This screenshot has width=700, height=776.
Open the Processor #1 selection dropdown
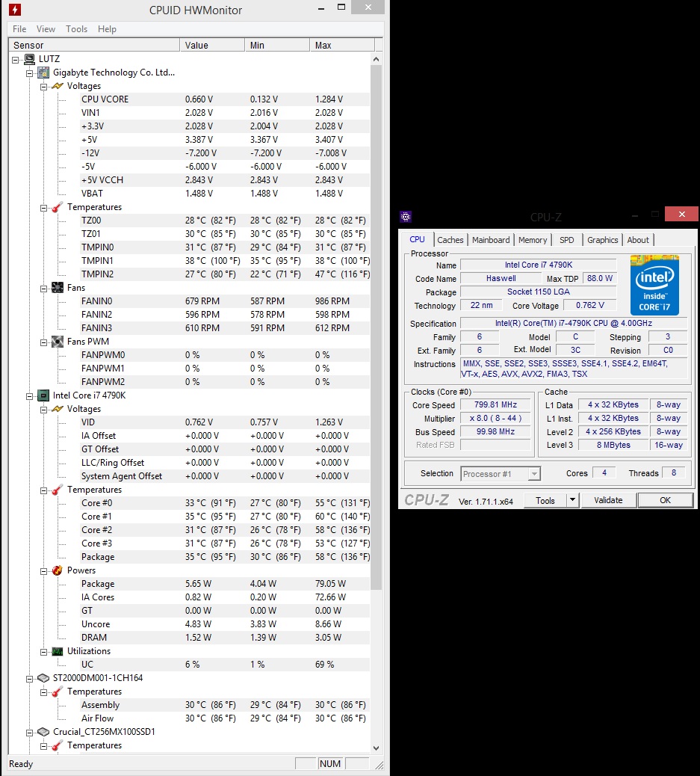click(x=534, y=474)
